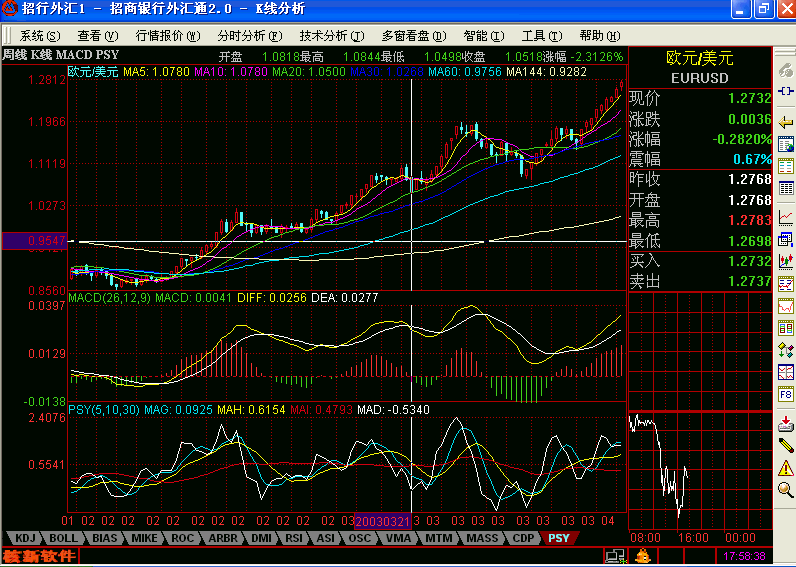Switch to the MASS indicator tab
Screen dimensions: 796x567
pos(482,538)
